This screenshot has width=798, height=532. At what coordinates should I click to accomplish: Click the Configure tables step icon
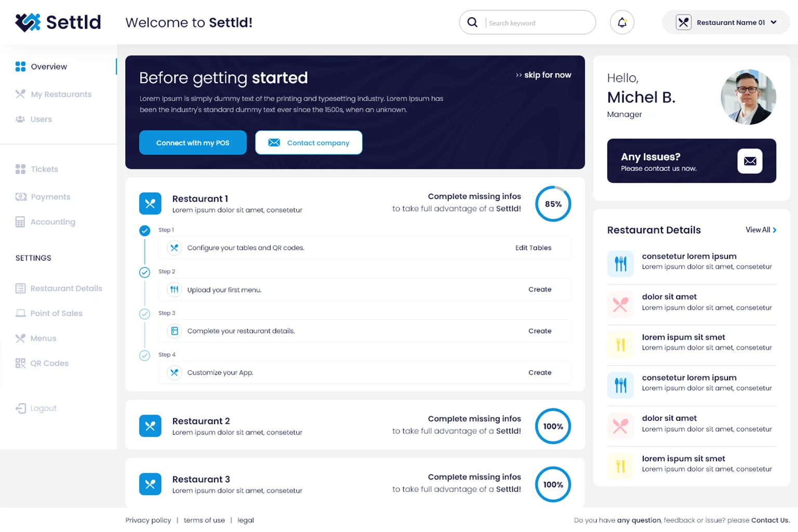175,248
